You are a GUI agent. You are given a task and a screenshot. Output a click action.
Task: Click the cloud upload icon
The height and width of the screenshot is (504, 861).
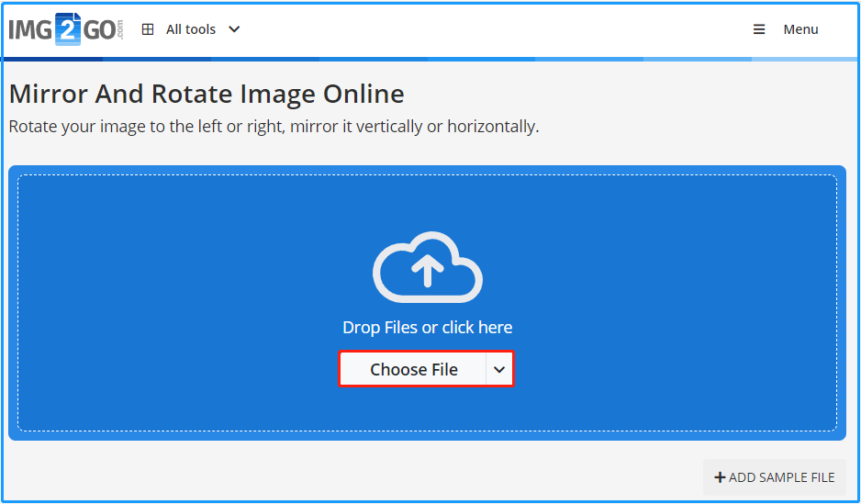click(428, 267)
